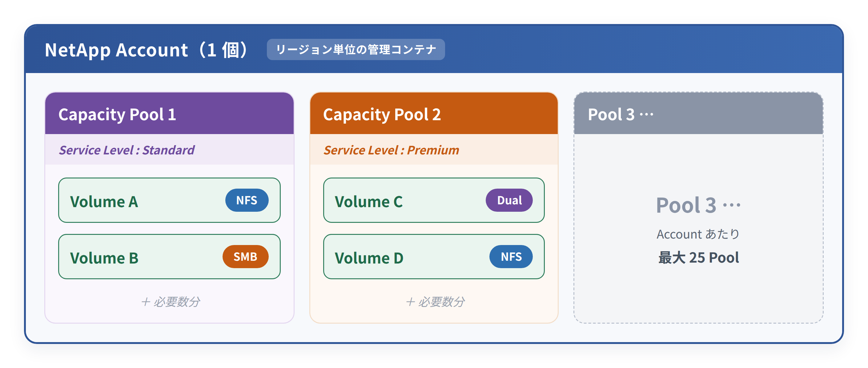Open the Capacity Pool 2 header

pos(434,114)
